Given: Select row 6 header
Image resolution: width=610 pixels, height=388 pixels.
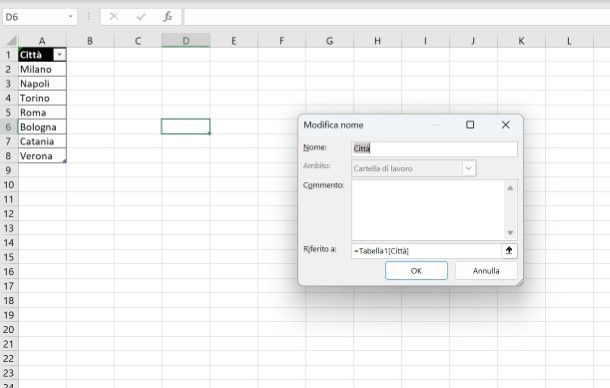Looking at the screenshot, I should point(8,127).
